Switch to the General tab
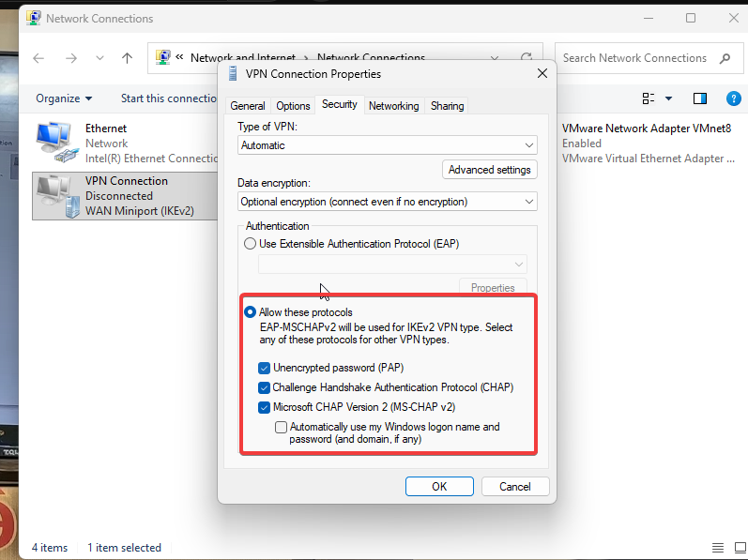The image size is (748, 560). (x=248, y=106)
